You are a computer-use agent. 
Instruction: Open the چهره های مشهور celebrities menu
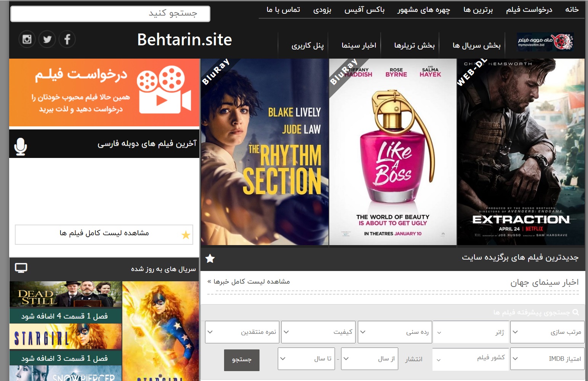[x=424, y=10]
